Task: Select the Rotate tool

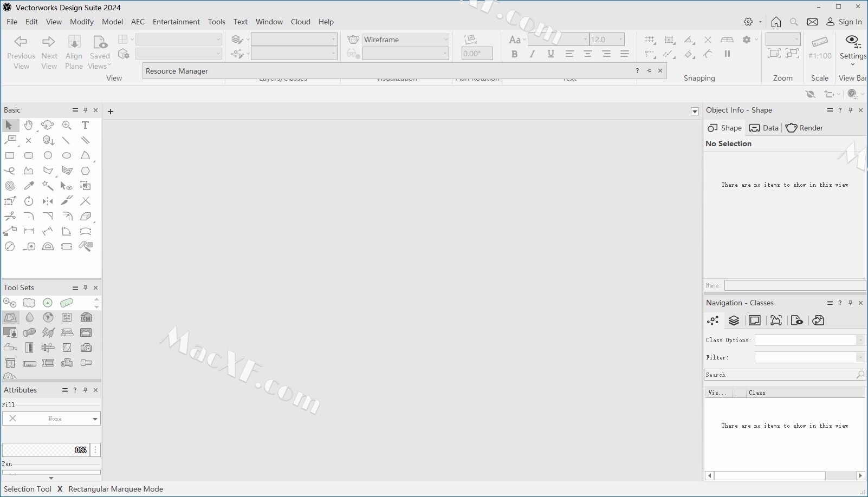Action: tap(29, 201)
